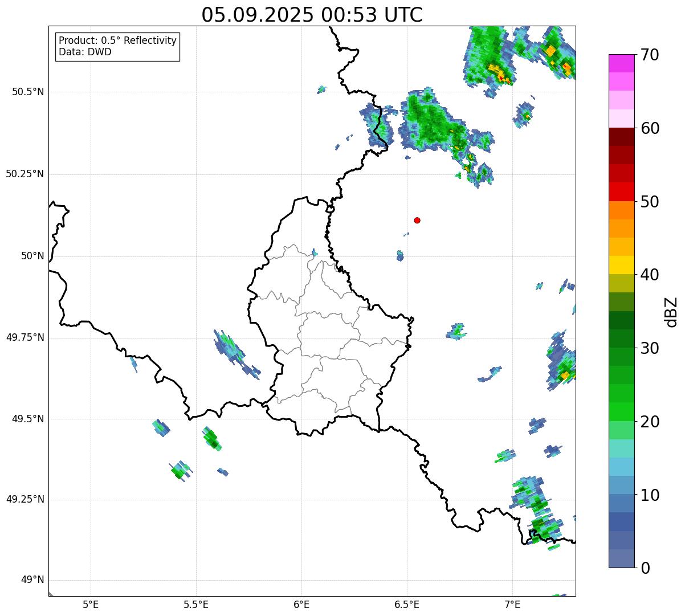Viewport: 685px width, 616px height.
Task: Click the dBZ colorbar axis label
Action: coord(671,312)
